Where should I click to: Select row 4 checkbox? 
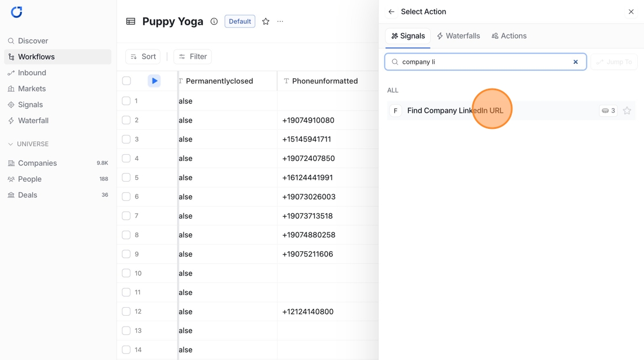pyautogui.click(x=126, y=158)
